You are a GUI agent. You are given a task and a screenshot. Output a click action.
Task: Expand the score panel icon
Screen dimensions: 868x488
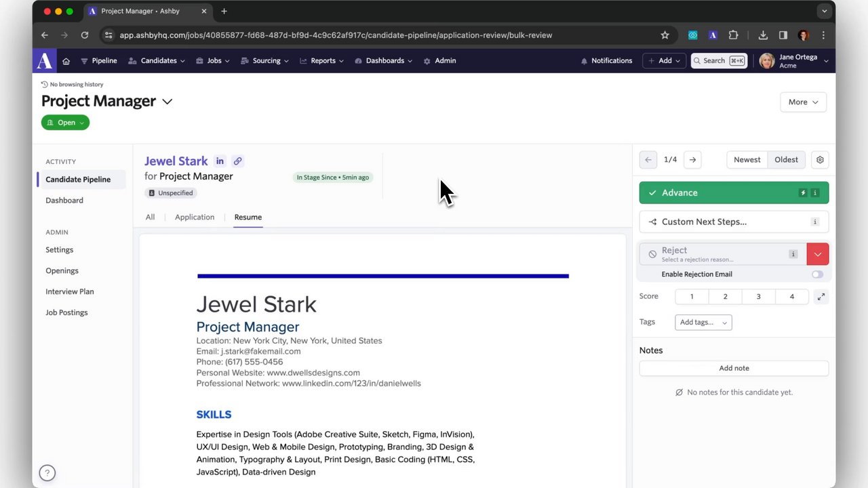(821, 297)
